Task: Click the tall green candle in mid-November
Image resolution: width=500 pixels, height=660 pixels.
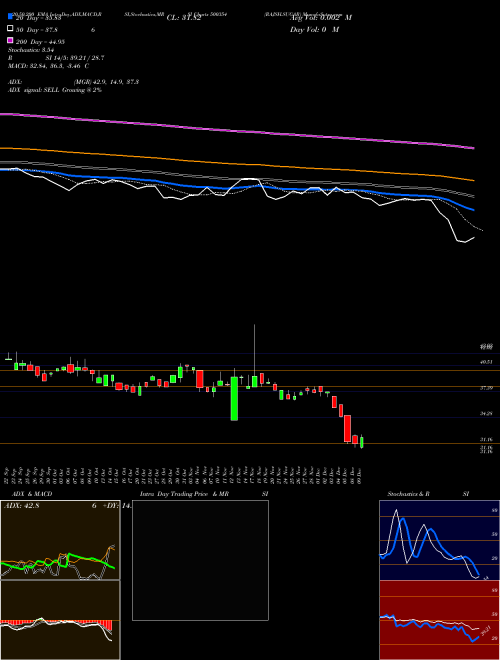Action: tap(234, 398)
